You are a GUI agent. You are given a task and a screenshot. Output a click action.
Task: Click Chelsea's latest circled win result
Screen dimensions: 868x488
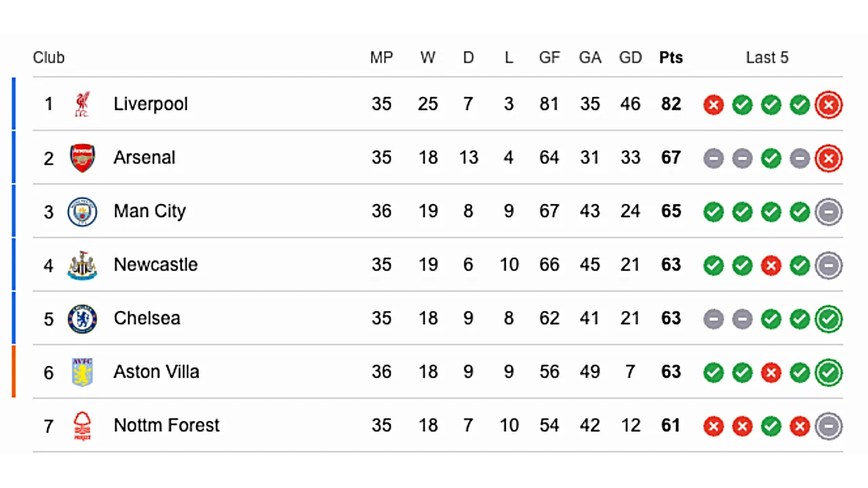[x=829, y=319]
